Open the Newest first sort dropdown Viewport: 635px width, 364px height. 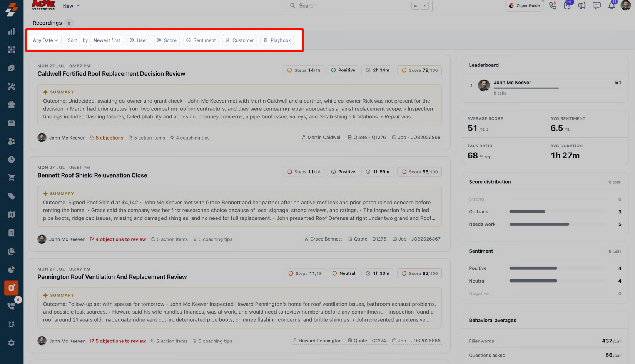pyautogui.click(x=107, y=40)
